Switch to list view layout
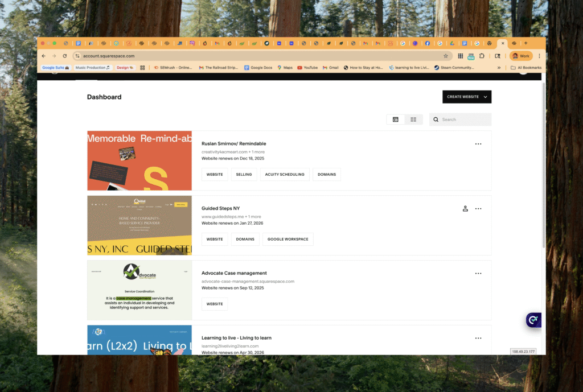 click(396, 119)
